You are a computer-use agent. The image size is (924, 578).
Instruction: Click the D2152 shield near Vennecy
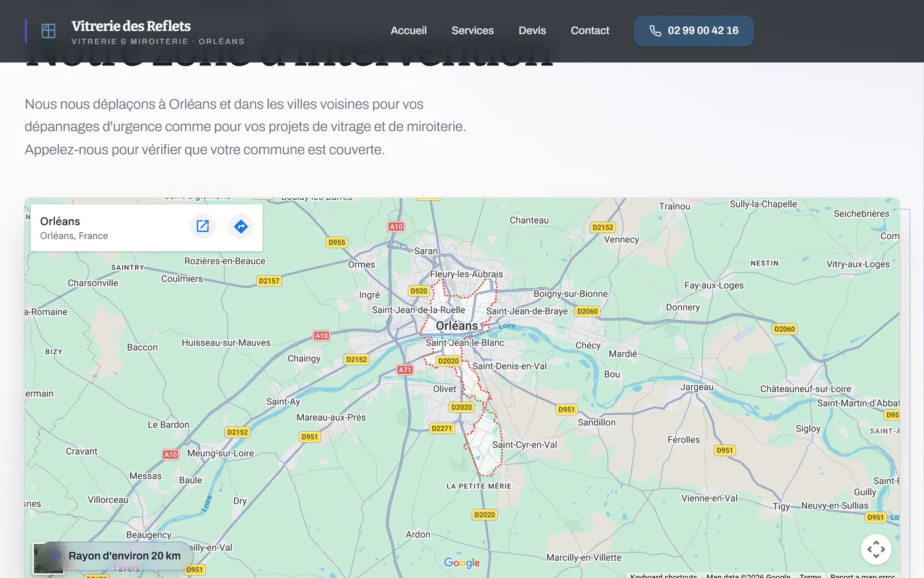tap(603, 227)
